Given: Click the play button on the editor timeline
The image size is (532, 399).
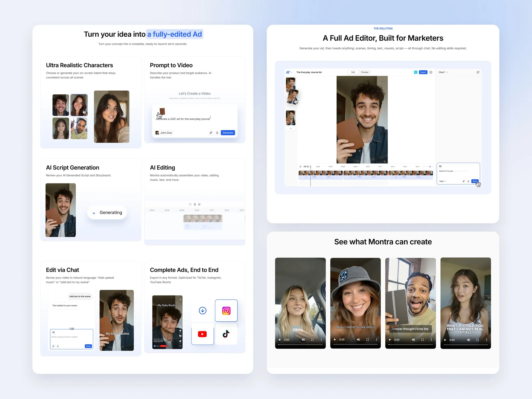Looking at the screenshot, I should tap(300, 166).
